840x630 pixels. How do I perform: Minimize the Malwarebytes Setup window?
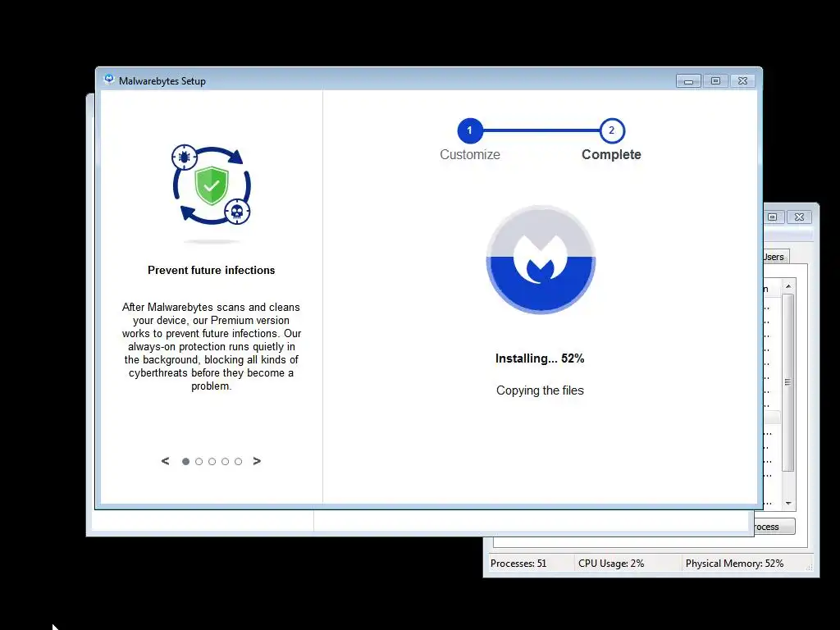pos(689,81)
